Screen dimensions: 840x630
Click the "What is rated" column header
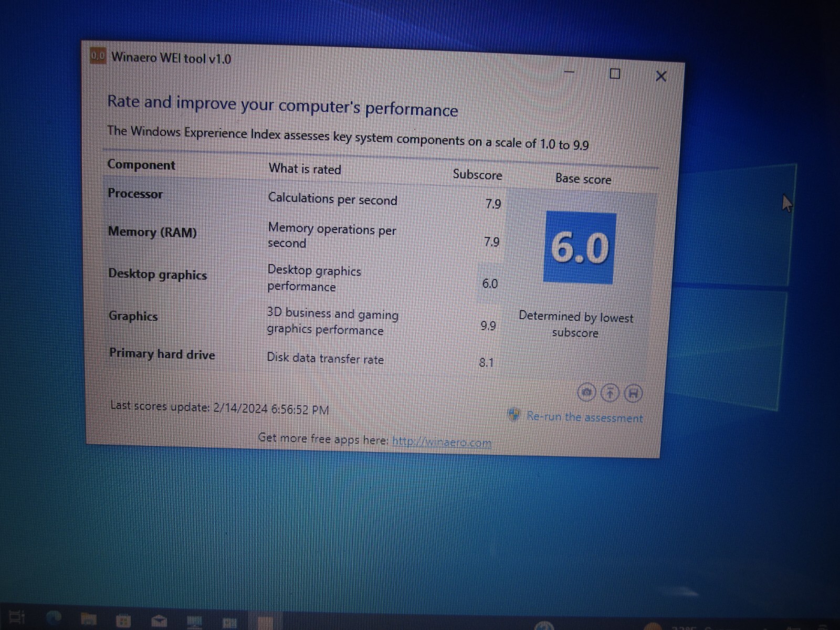(305, 169)
